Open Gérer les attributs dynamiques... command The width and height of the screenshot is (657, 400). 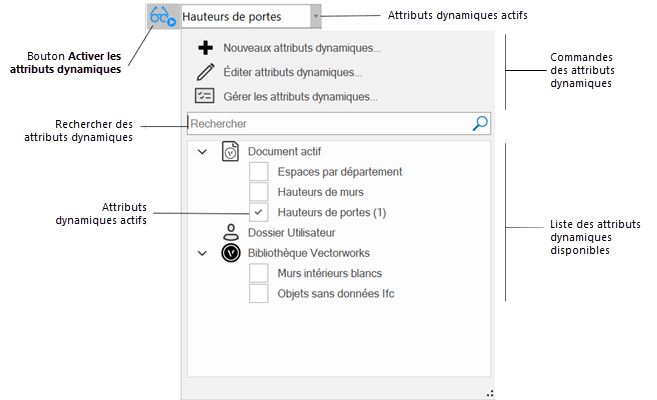pos(300,97)
